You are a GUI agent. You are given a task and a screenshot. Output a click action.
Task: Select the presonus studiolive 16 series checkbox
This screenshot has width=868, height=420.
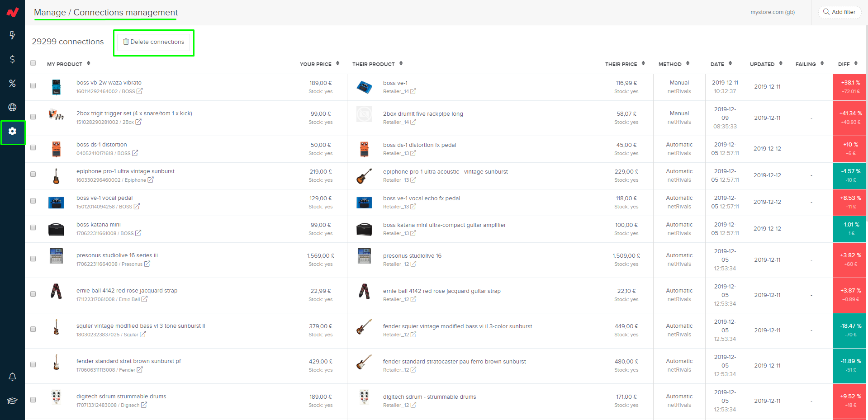point(33,259)
